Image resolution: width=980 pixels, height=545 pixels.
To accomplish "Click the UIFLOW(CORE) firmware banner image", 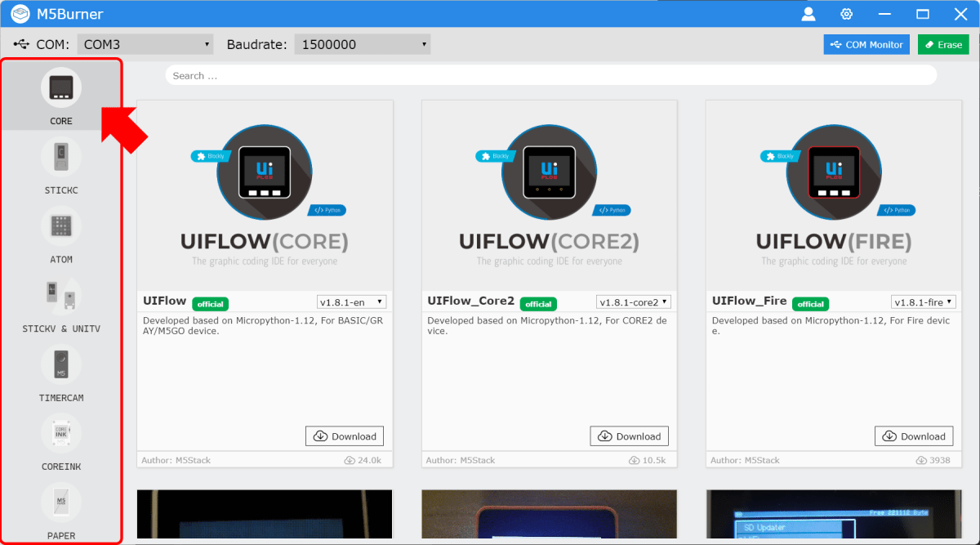I will click(265, 195).
